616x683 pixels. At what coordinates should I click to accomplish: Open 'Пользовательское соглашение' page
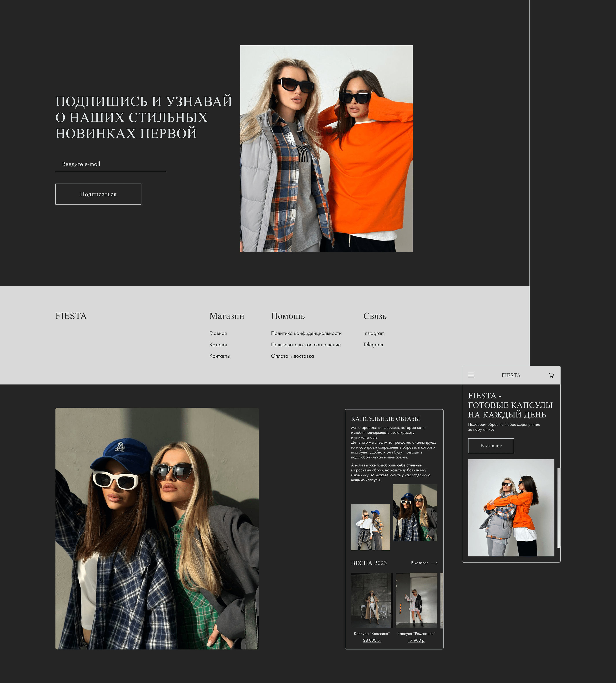point(306,345)
